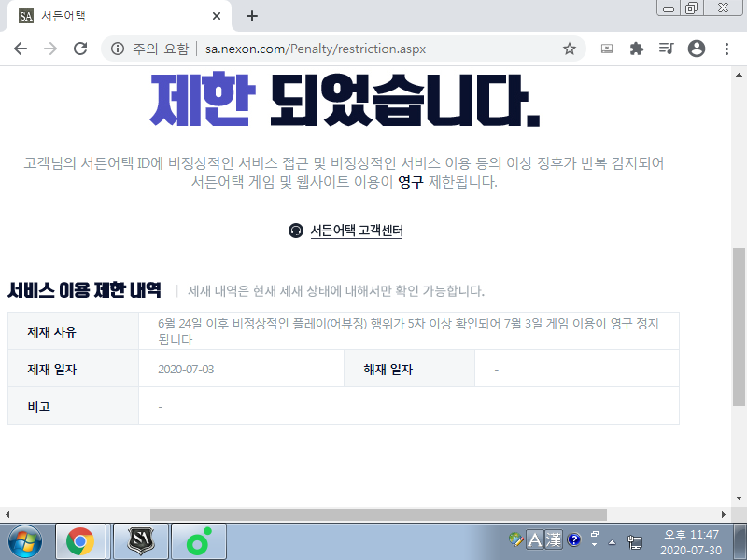This screenshot has height=560, width=747.
Task: Reload the current page
Action: (x=80, y=49)
